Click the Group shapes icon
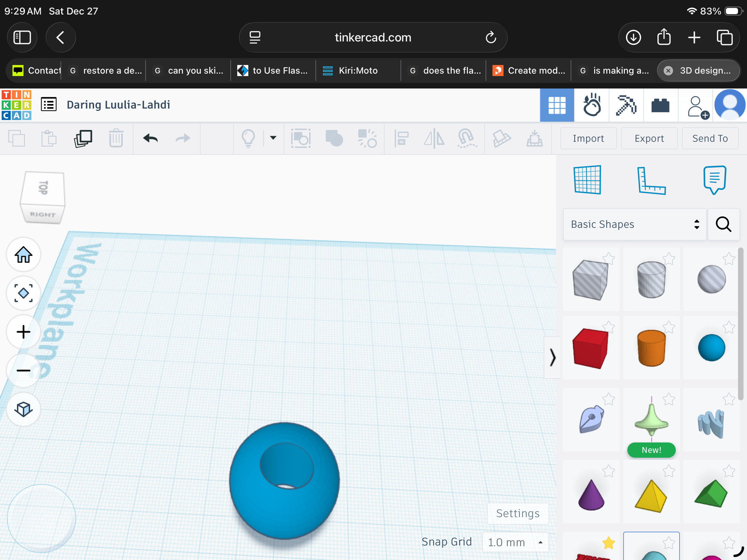This screenshot has height=560, width=747. [x=334, y=139]
